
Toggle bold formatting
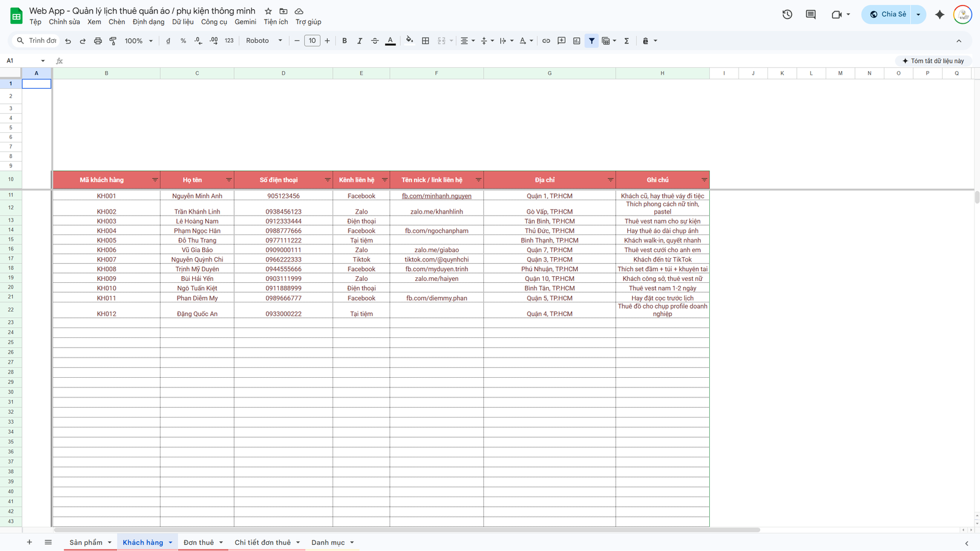(x=344, y=41)
